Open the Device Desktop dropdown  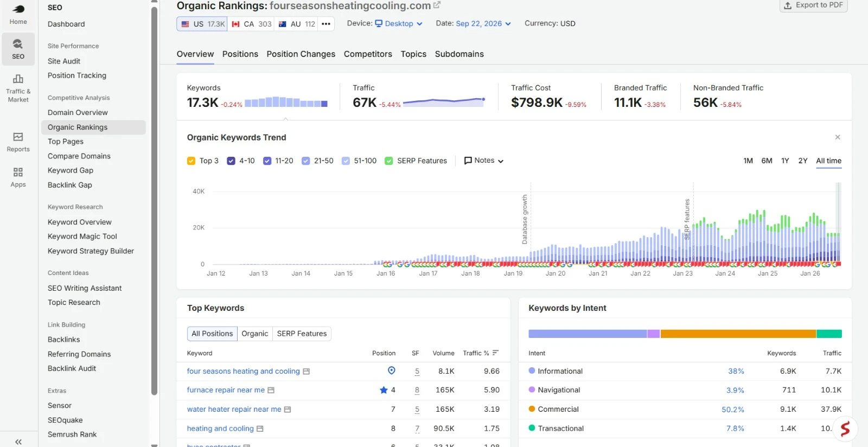[399, 23]
